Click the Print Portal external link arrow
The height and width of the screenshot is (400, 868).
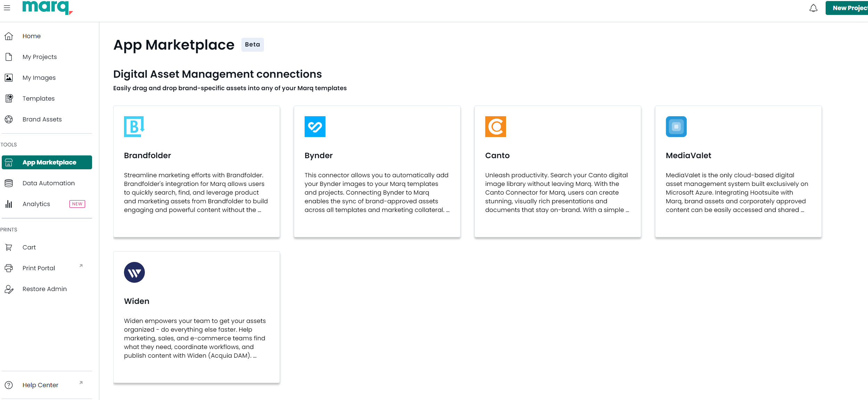(x=81, y=266)
